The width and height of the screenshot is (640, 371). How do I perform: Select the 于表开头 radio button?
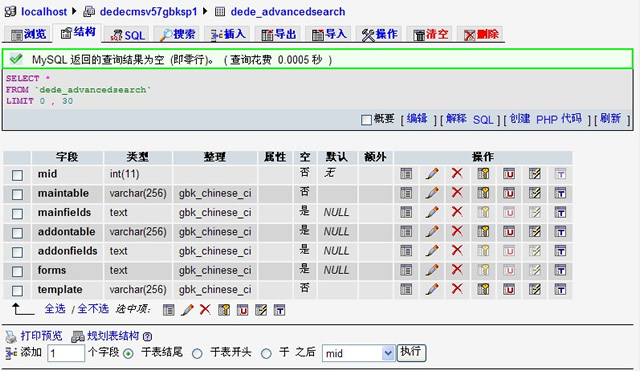tap(197, 353)
